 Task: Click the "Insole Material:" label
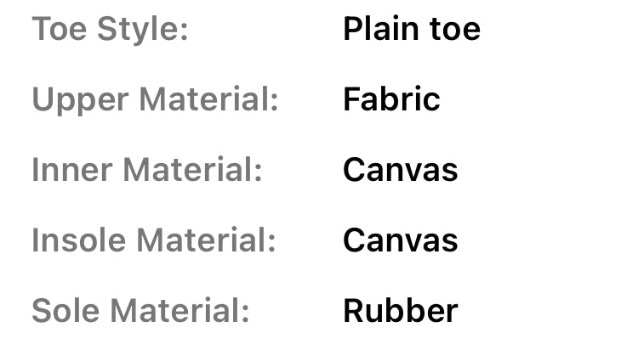click(154, 240)
